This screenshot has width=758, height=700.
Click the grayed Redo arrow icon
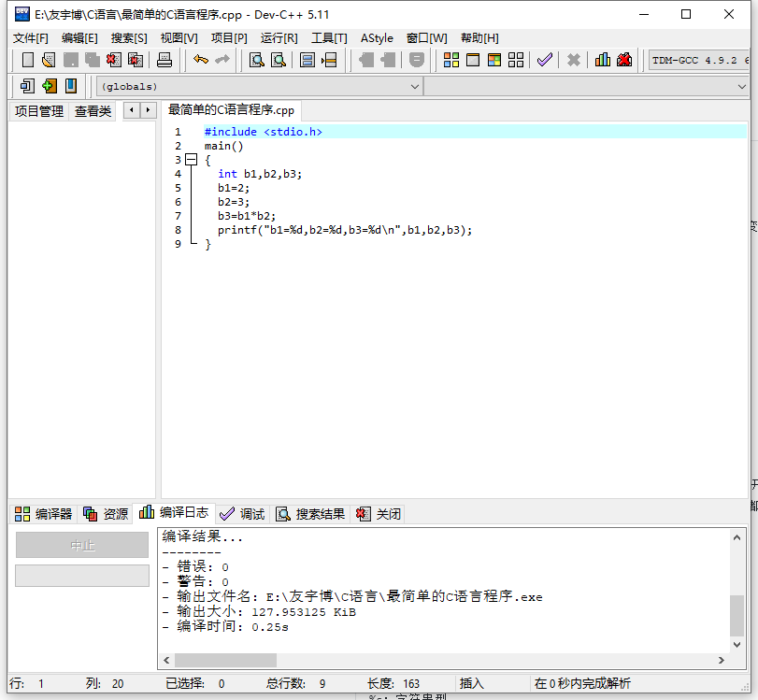(222, 60)
